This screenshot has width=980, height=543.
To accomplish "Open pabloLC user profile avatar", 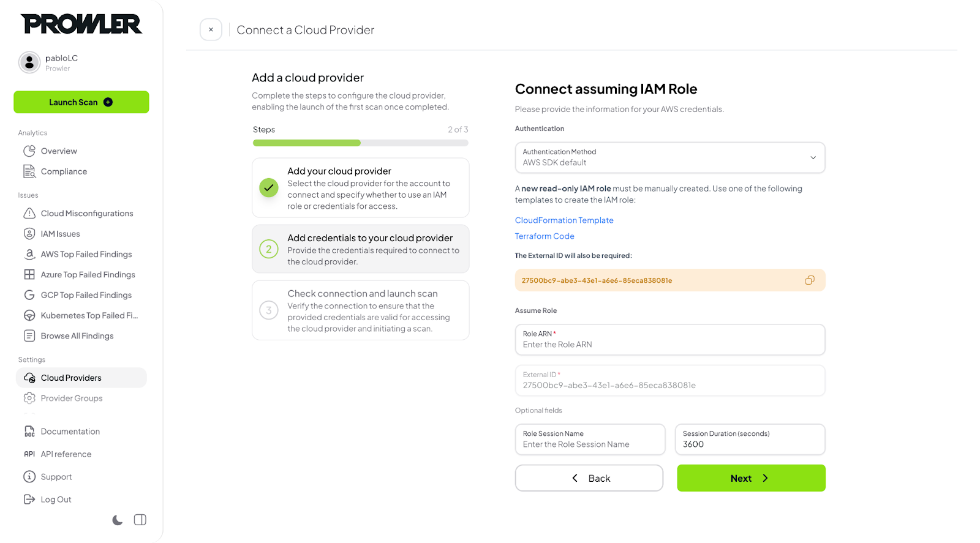I will pos(29,62).
